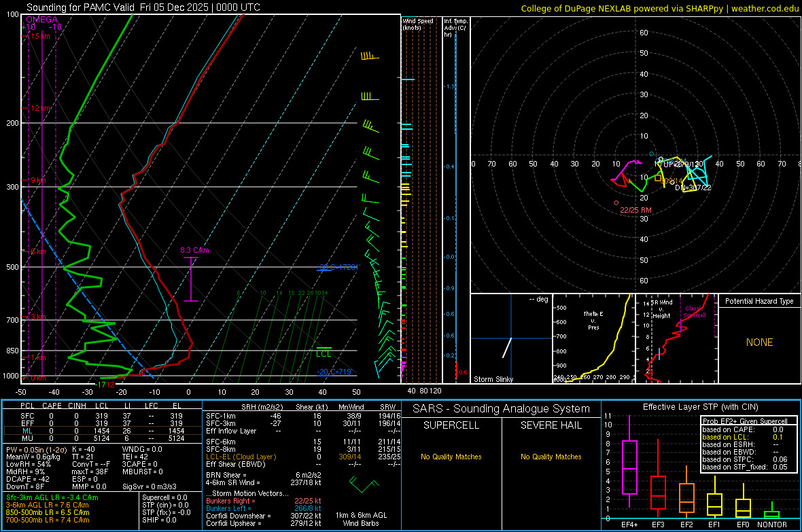Select the 'LCL-EL (Cloud Layer)' row label
Viewport: 802px width, 532px height.
pos(241,457)
